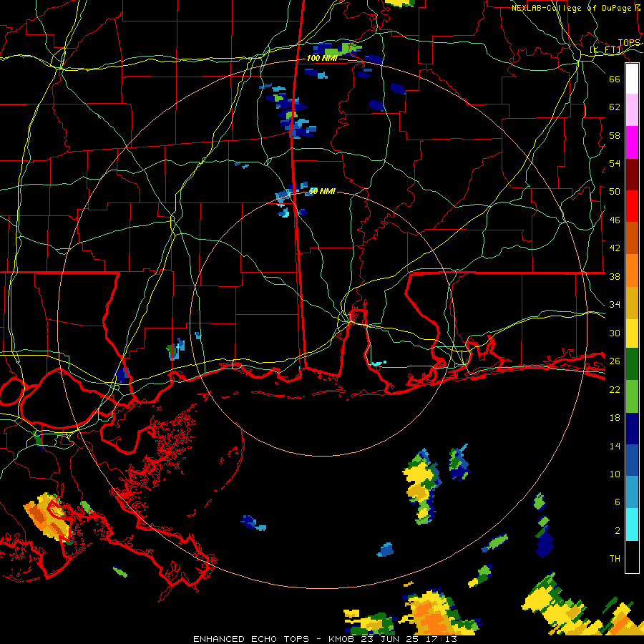Screen dimensions: 644x644
Task: Click the dark orange band near 42
Action: click(x=632, y=238)
